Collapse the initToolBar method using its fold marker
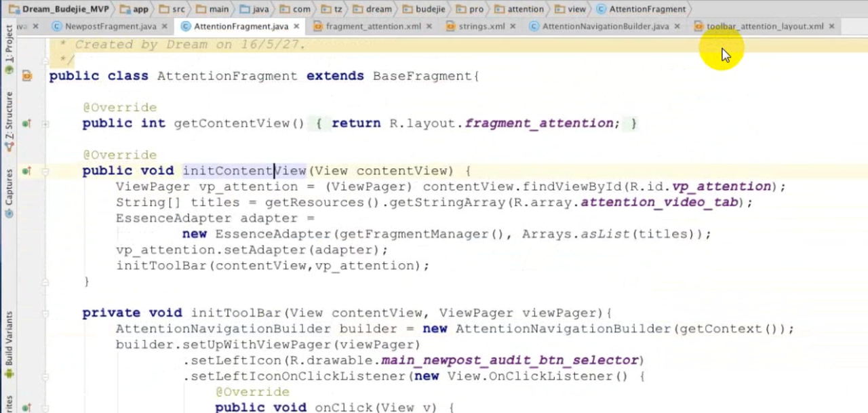 tap(45, 313)
